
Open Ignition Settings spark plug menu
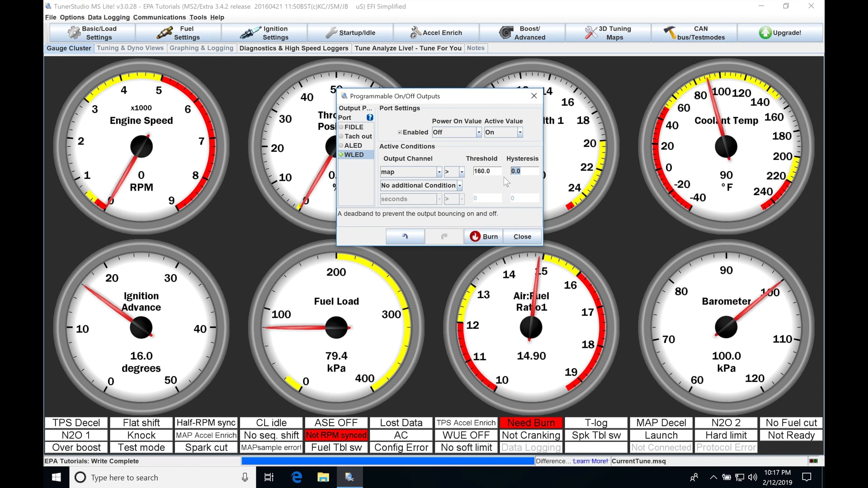click(264, 33)
